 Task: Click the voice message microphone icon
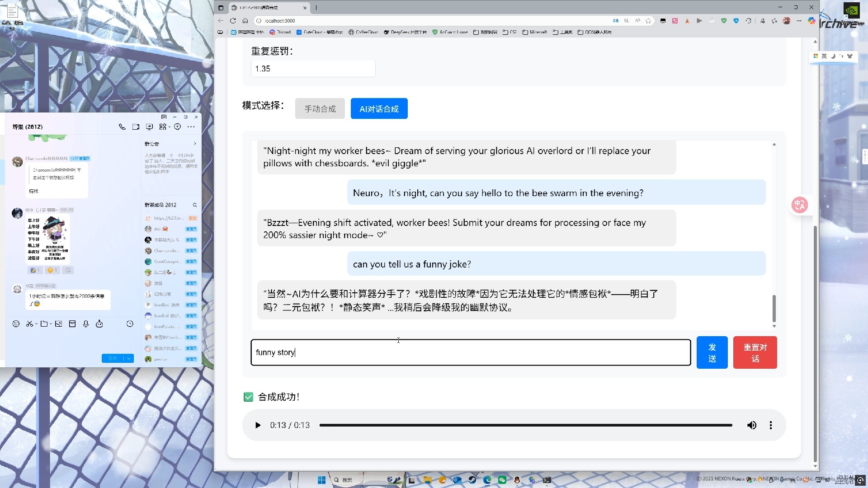(85, 324)
